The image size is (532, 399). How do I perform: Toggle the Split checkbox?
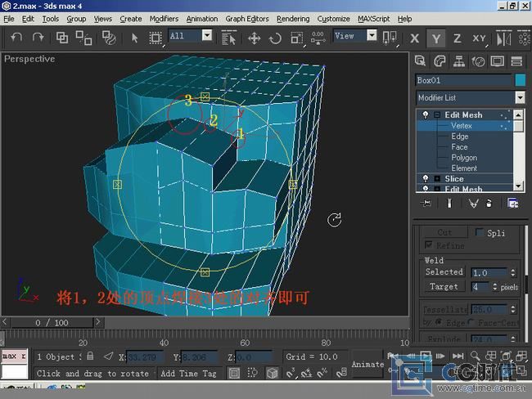480,232
